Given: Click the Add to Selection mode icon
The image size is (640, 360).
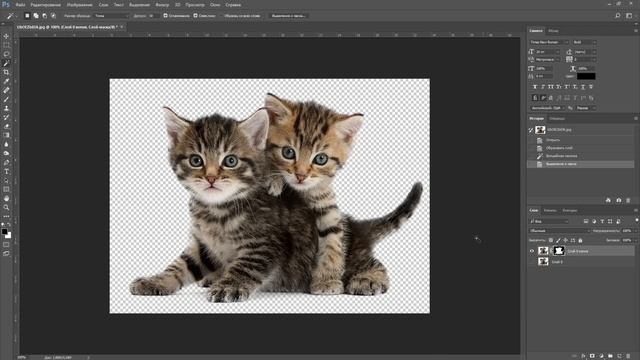Looking at the screenshot, I should pyautogui.click(x=36, y=16).
